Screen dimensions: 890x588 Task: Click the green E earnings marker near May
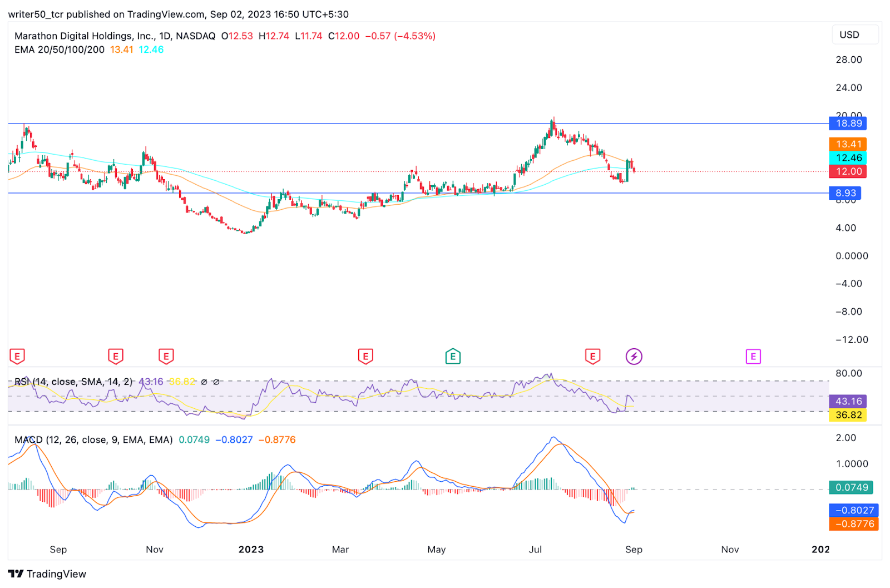click(x=453, y=356)
